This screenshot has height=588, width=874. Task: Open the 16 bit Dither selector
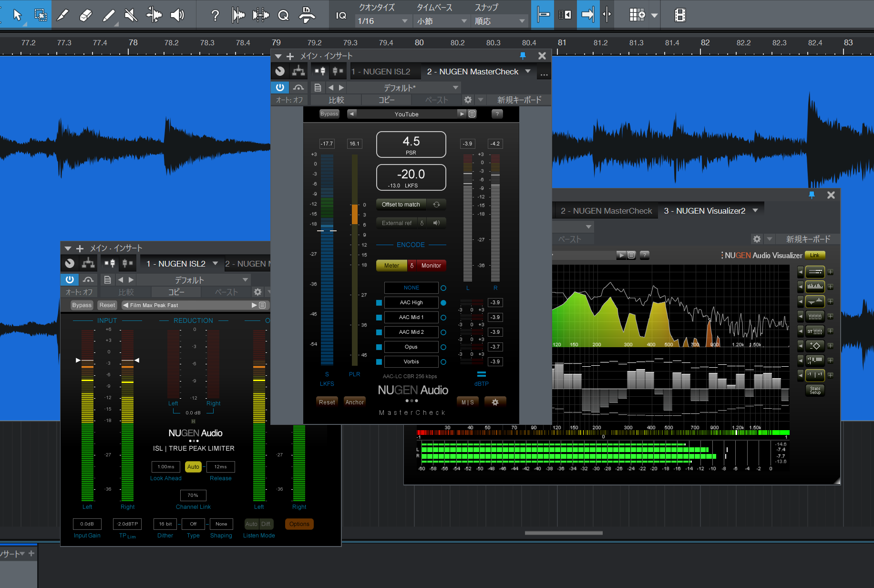(165, 524)
